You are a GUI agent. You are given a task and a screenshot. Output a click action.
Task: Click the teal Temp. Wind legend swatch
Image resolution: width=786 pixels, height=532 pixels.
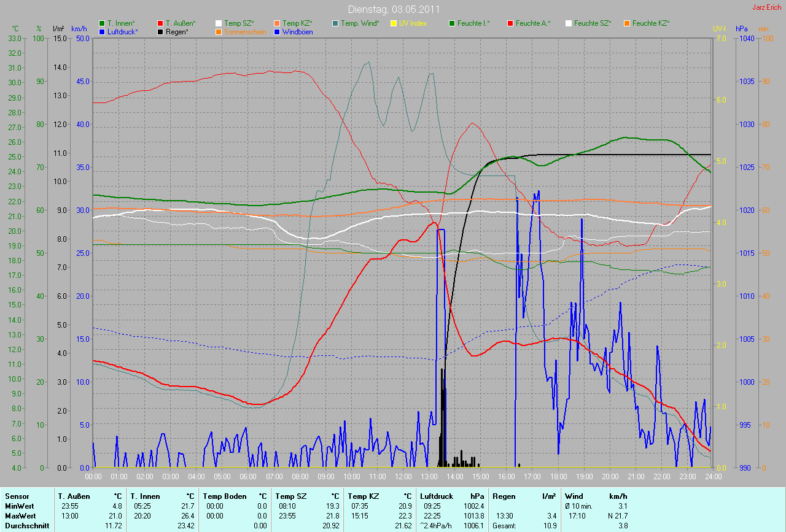335,23
